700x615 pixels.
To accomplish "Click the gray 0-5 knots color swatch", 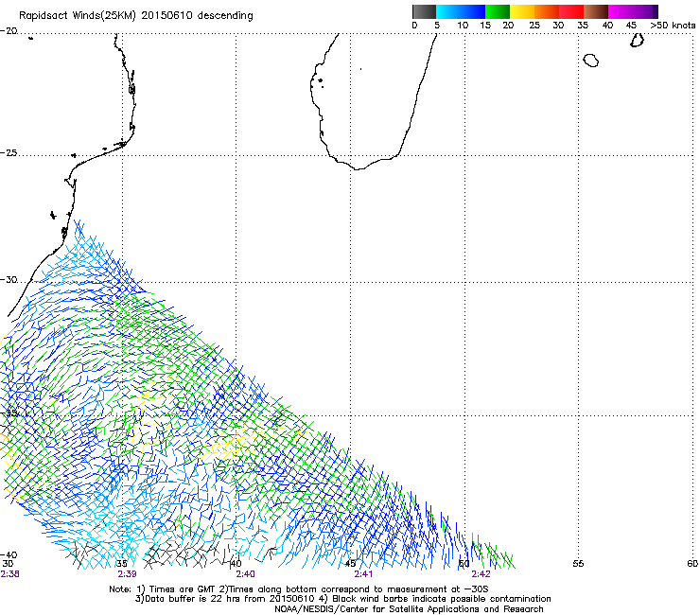I will coord(424,11).
